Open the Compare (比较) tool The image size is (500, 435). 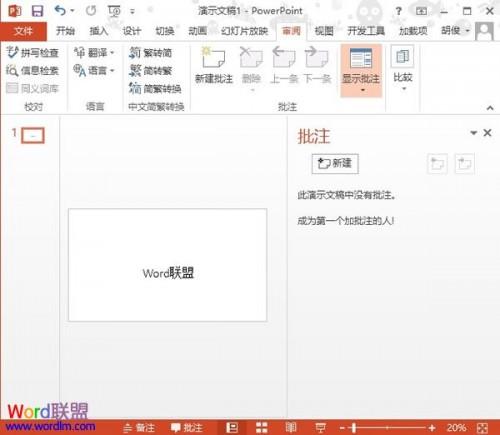pos(403,69)
